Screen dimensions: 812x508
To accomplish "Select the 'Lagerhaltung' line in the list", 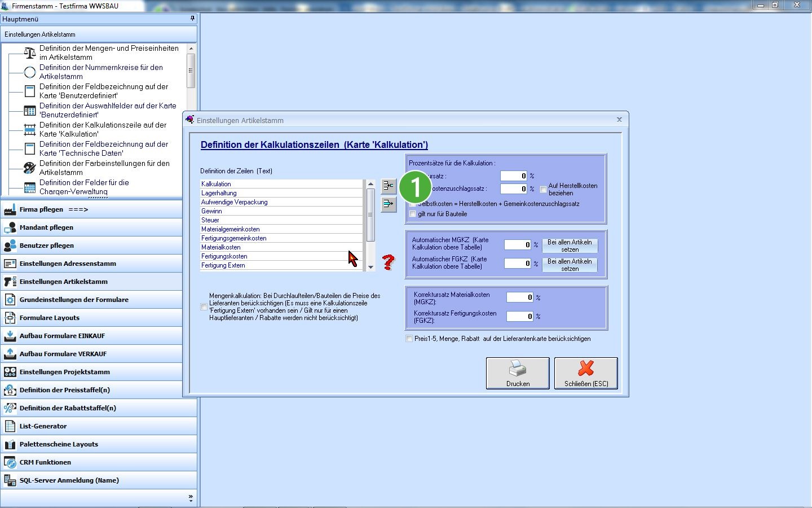I will coord(281,193).
